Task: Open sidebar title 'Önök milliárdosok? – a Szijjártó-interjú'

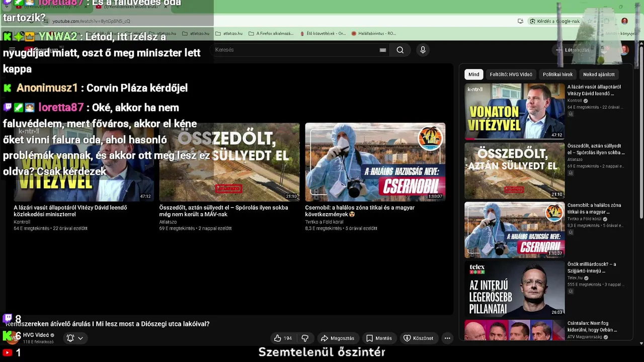Action: (x=592, y=267)
